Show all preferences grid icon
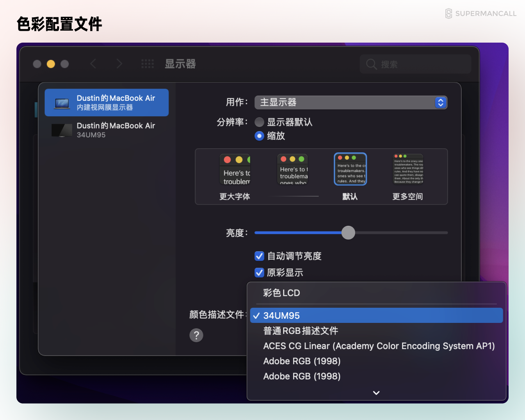This screenshot has width=525, height=420. [x=148, y=64]
